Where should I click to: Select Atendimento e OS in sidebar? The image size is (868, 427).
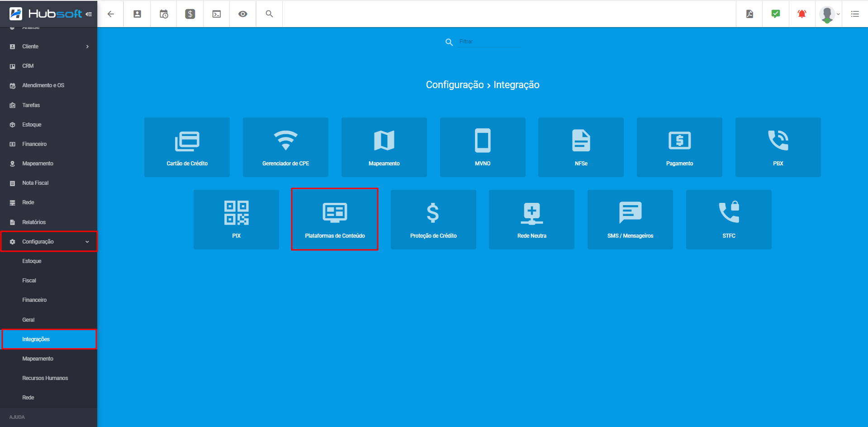point(49,85)
